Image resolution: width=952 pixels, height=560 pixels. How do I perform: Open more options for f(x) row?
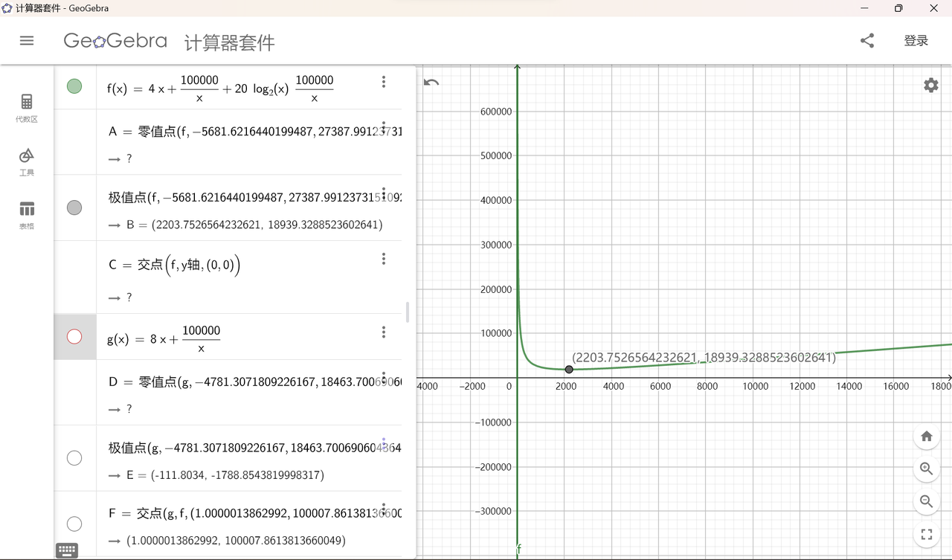(x=384, y=82)
